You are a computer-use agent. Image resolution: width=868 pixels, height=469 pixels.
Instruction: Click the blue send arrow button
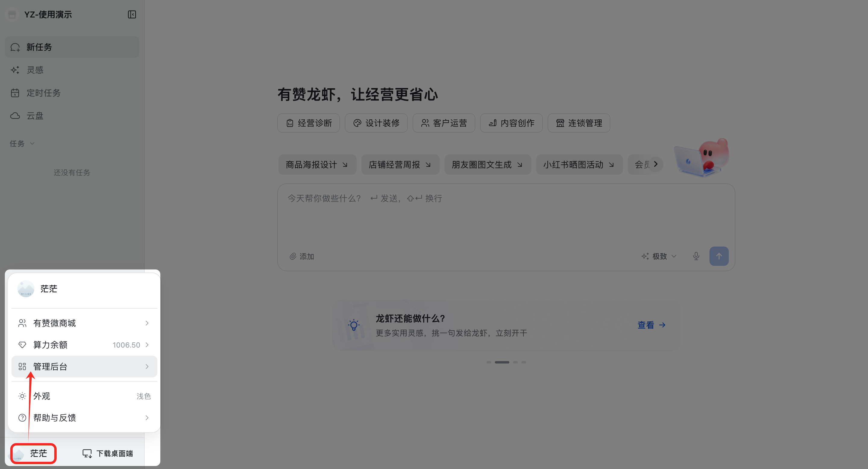coord(719,256)
